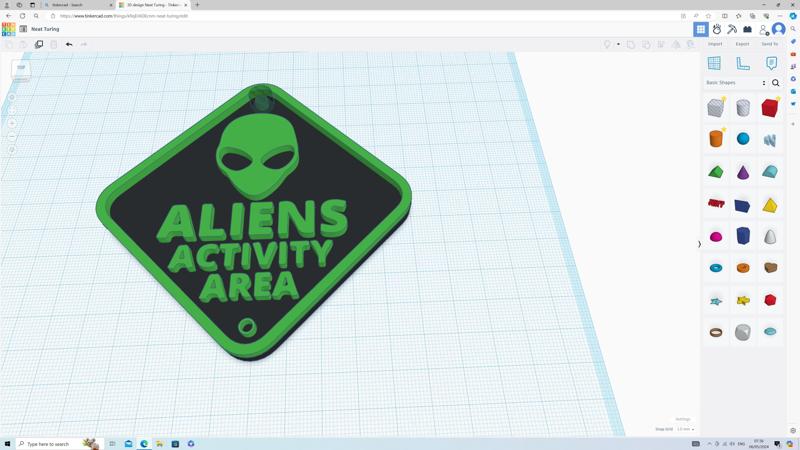Pick the red Box shape

770,108
